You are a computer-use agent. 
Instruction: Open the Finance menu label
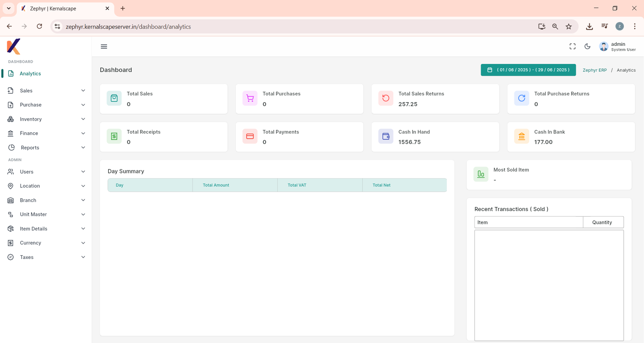[x=29, y=134]
